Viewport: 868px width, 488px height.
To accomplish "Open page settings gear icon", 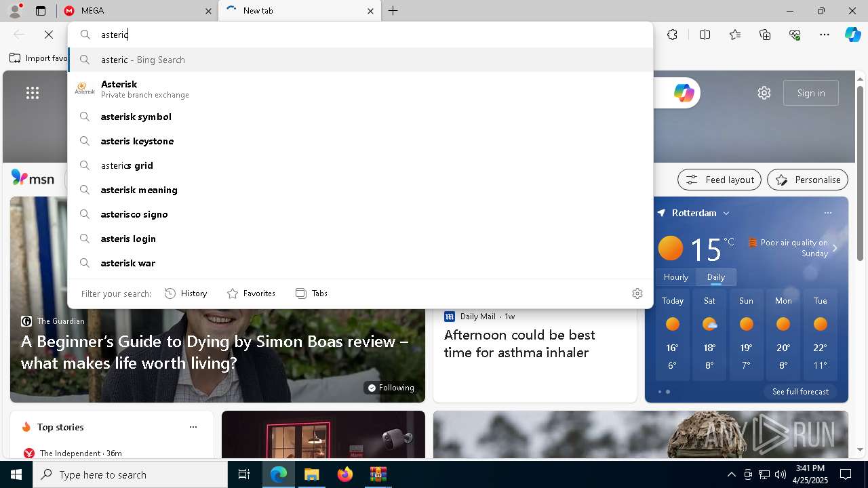I will tap(764, 93).
